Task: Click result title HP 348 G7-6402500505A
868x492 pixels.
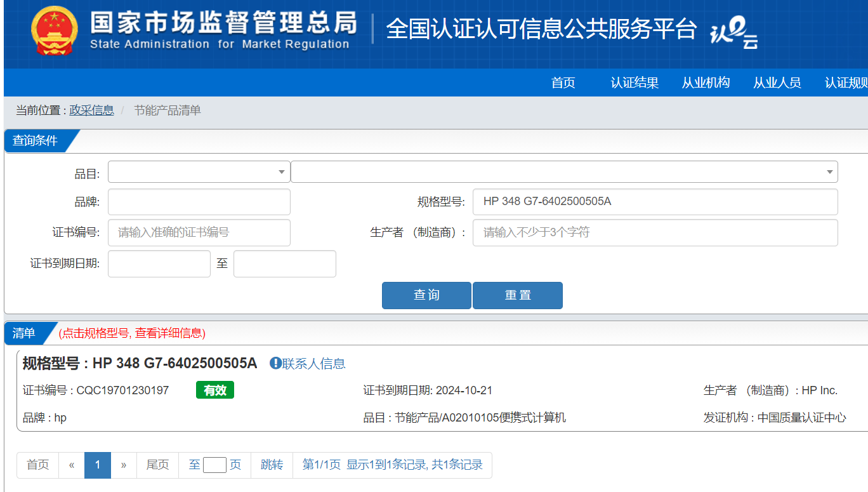Action: [x=175, y=363]
